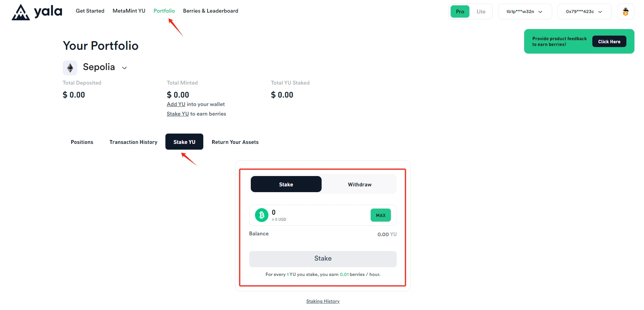The image size is (644, 310).
Task: Switch to Lite mode
Action: pyautogui.click(x=481, y=11)
